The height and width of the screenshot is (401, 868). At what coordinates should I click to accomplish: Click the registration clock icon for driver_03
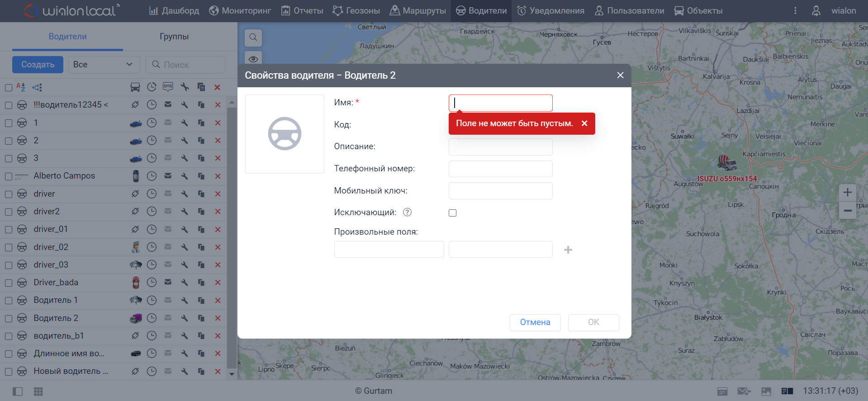[x=152, y=265]
